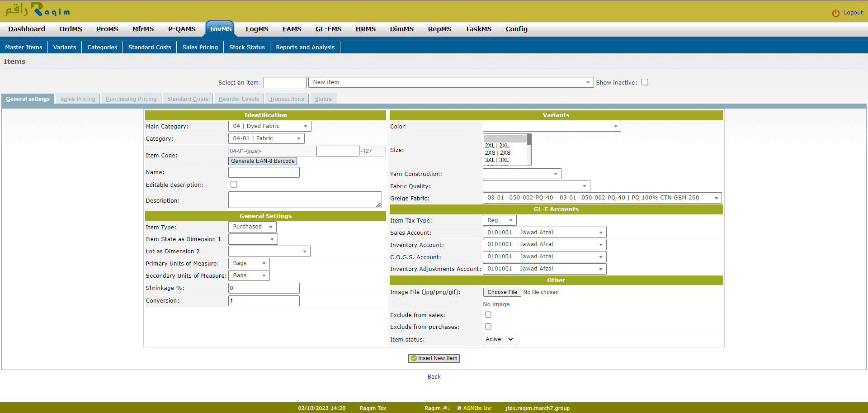Viewport: 868px width, 413px height.
Task: Click the Logout power icon
Action: point(835,13)
